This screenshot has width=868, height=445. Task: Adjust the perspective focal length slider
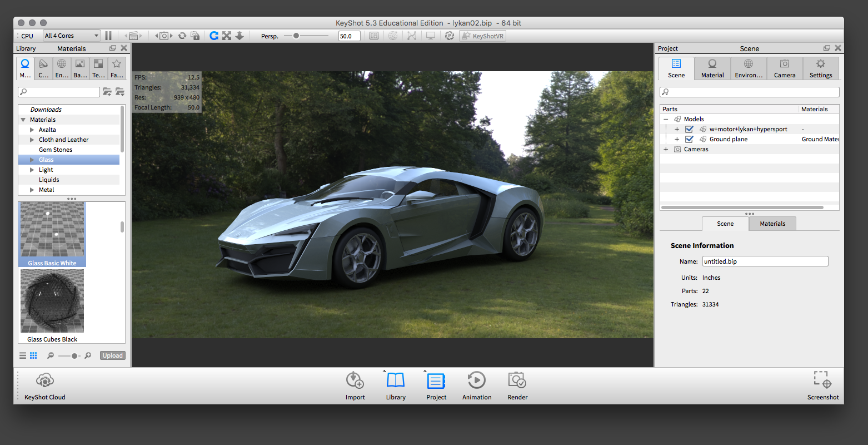tap(296, 36)
